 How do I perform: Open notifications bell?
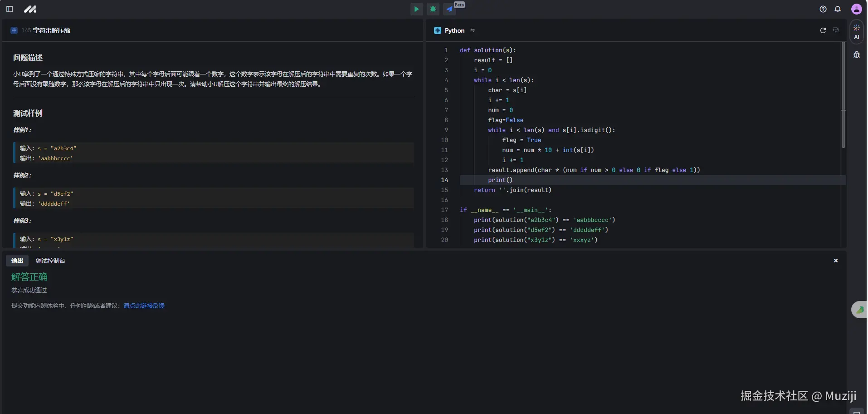click(x=837, y=9)
